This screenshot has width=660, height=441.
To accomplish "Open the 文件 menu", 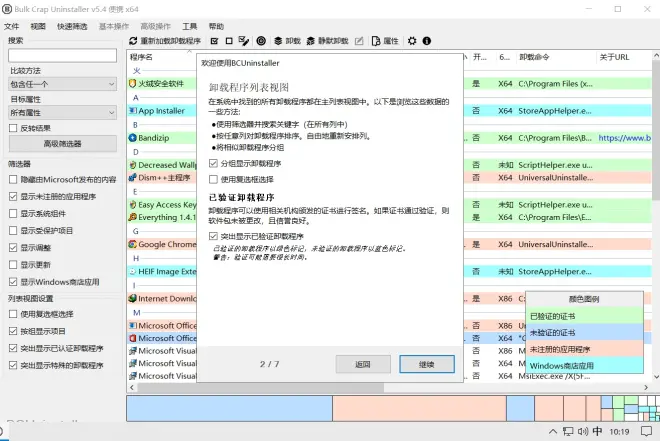I will (x=11, y=27).
